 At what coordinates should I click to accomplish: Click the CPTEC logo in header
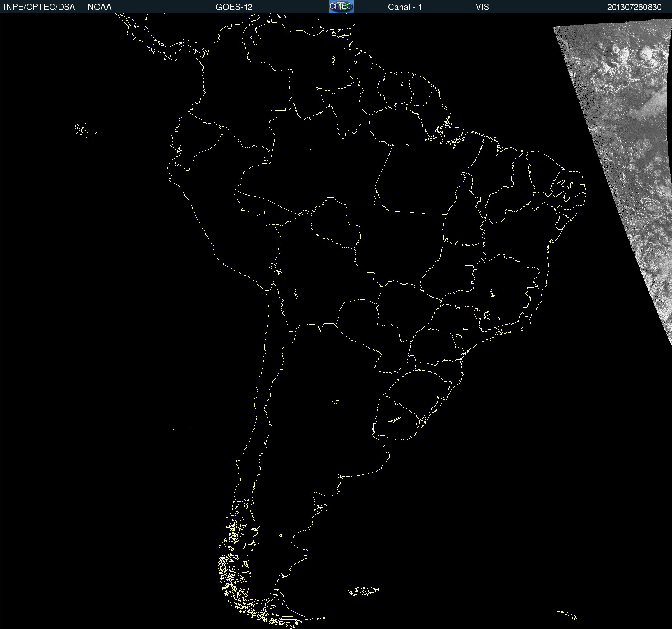[341, 6]
